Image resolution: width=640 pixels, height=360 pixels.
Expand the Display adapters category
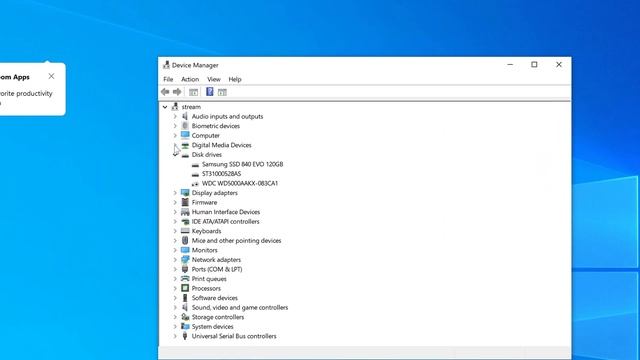click(x=175, y=193)
